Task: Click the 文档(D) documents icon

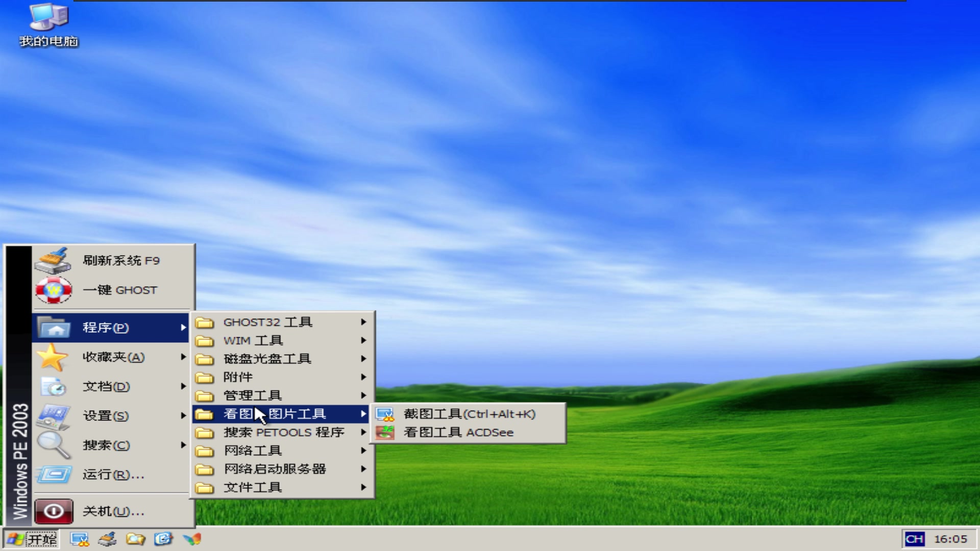Action: coord(53,387)
